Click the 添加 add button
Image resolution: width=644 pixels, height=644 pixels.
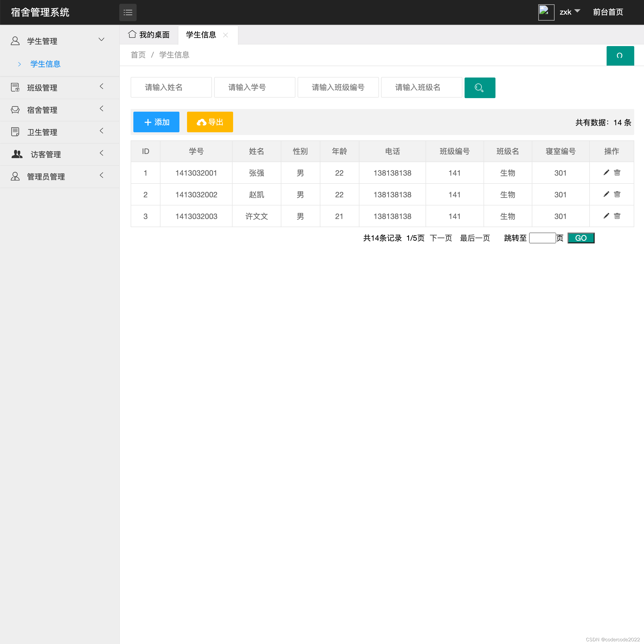156,122
